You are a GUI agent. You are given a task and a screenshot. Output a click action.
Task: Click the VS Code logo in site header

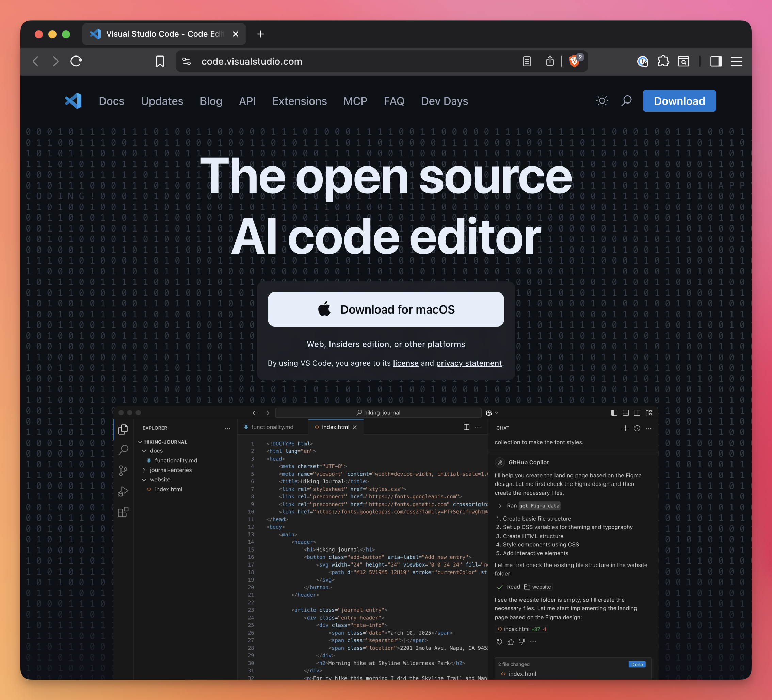pyautogui.click(x=73, y=101)
